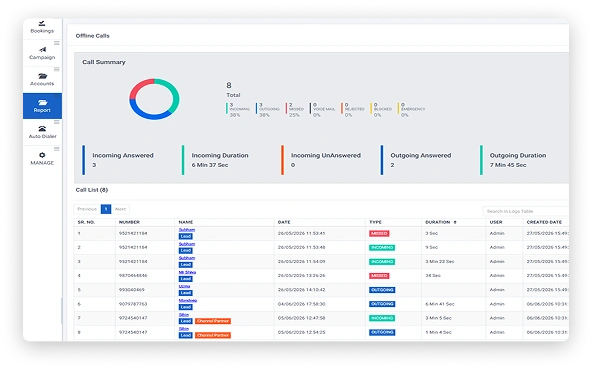592x369 pixels.
Task: Open the name link in row 7
Action: coord(183,315)
